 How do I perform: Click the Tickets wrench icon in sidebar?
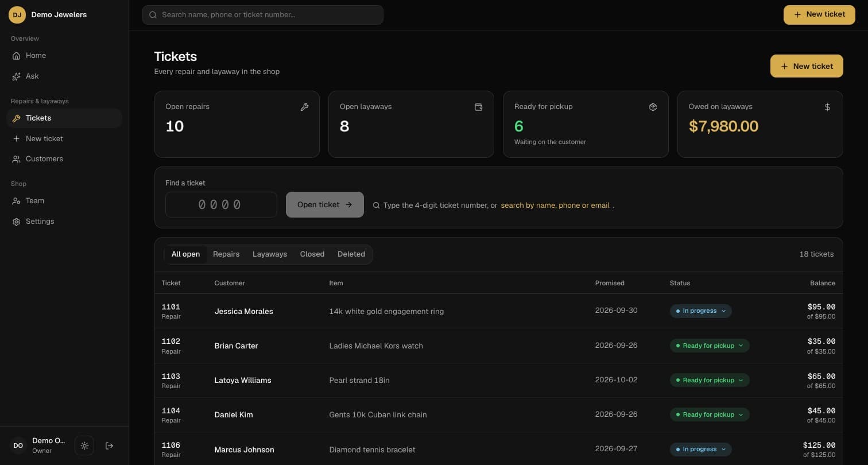pyautogui.click(x=16, y=118)
